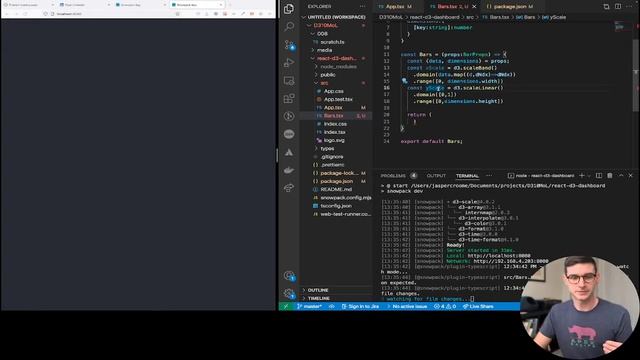
Task: Open the Extensions view
Action: [289, 98]
